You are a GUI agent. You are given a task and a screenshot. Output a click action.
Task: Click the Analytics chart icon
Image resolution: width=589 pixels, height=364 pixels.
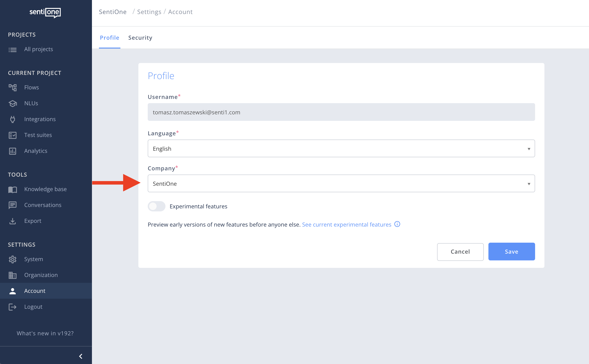click(13, 151)
